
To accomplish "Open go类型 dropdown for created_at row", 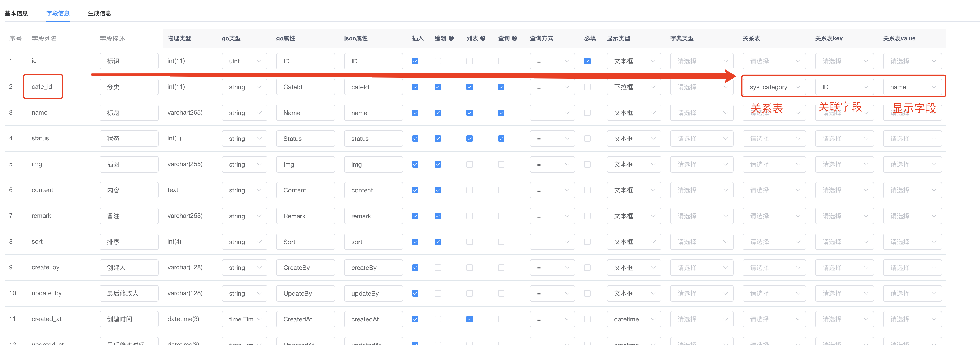I will 244,319.
